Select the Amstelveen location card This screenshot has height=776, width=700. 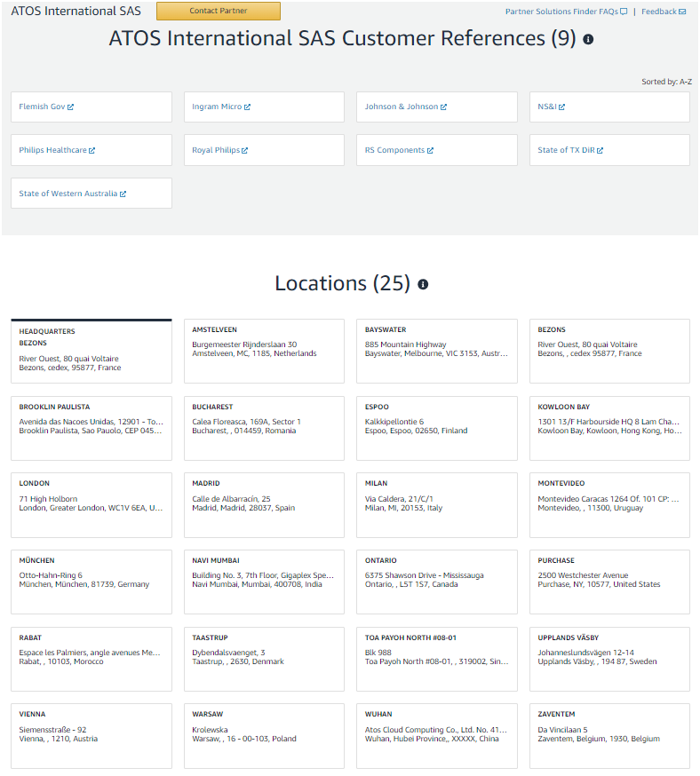coord(265,351)
